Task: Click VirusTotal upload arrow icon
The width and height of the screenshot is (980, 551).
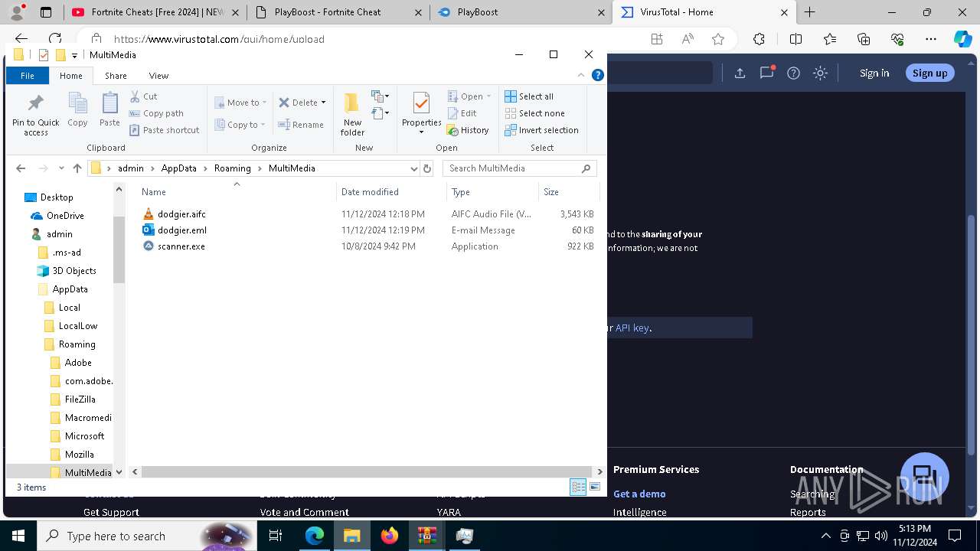Action: click(x=740, y=73)
